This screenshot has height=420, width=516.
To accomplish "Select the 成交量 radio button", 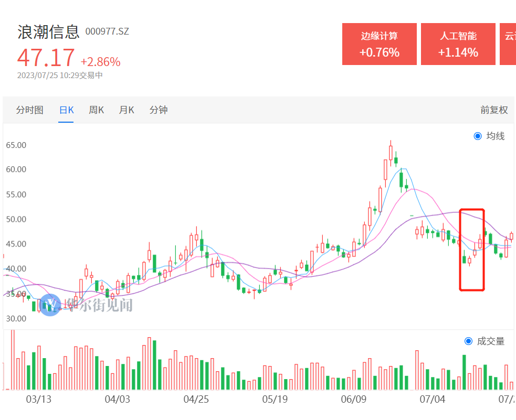I will point(468,341).
